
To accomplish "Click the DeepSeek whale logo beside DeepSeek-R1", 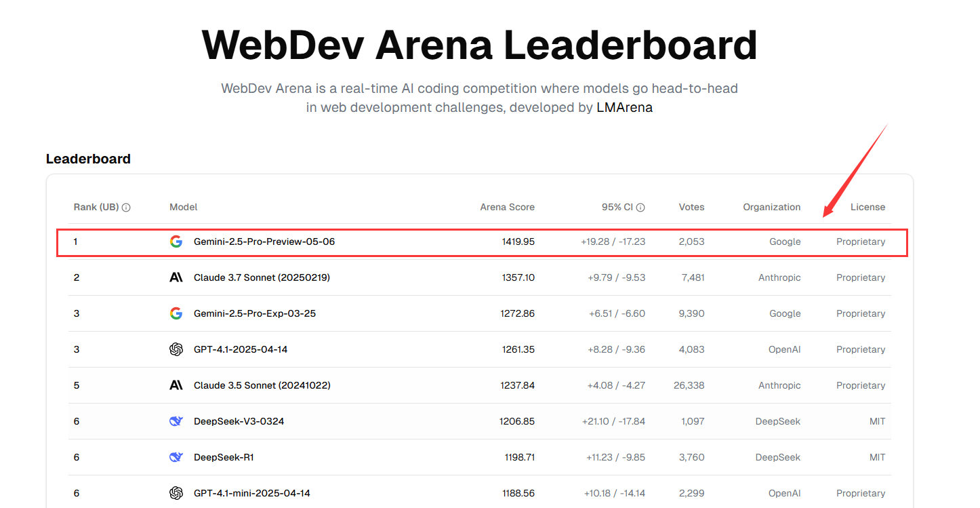I will click(176, 457).
